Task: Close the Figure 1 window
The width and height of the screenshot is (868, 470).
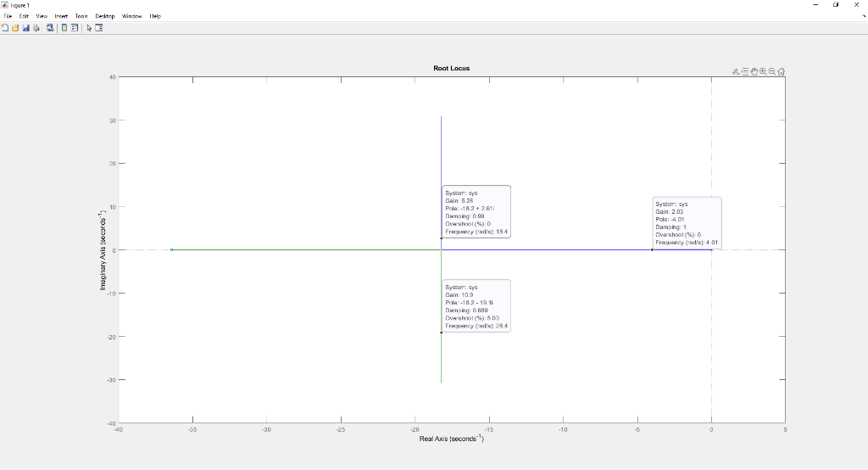Action: pos(856,5)
